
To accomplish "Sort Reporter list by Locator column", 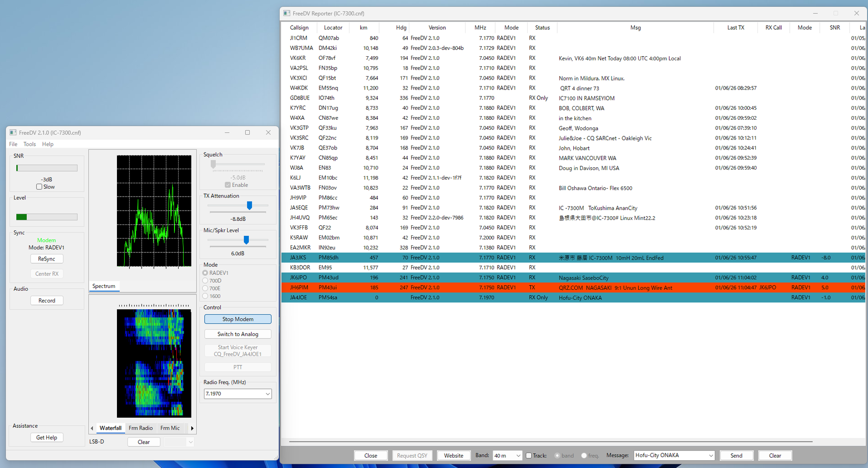I will coord(333,27).
